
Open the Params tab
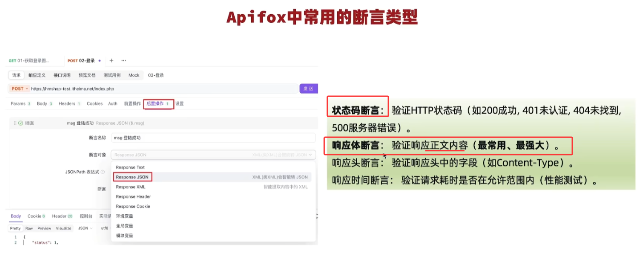(x=20, y=104)
